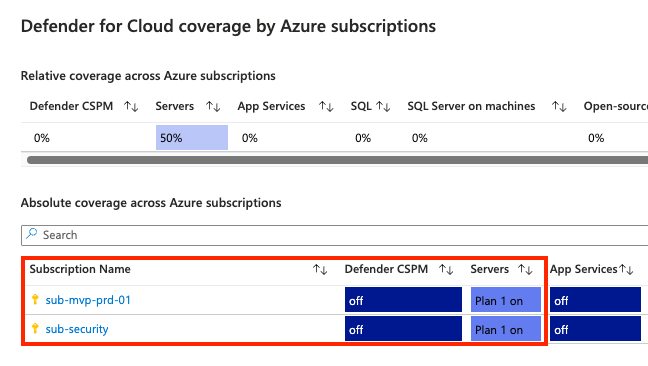This screenshot has width=648, height=366.
Task: Click Servers Plan 1 on cell for sub-security
Action: [x=506, y=329]
